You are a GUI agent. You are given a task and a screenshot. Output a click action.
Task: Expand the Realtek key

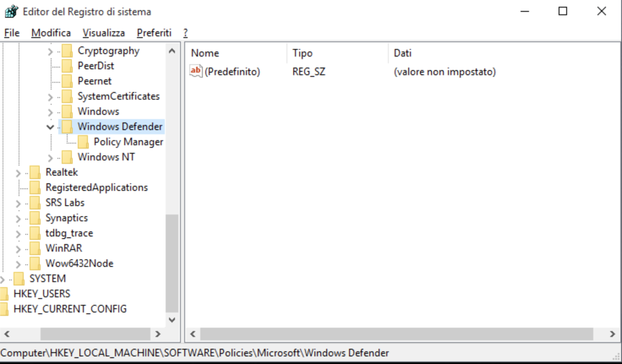point(18,173)
